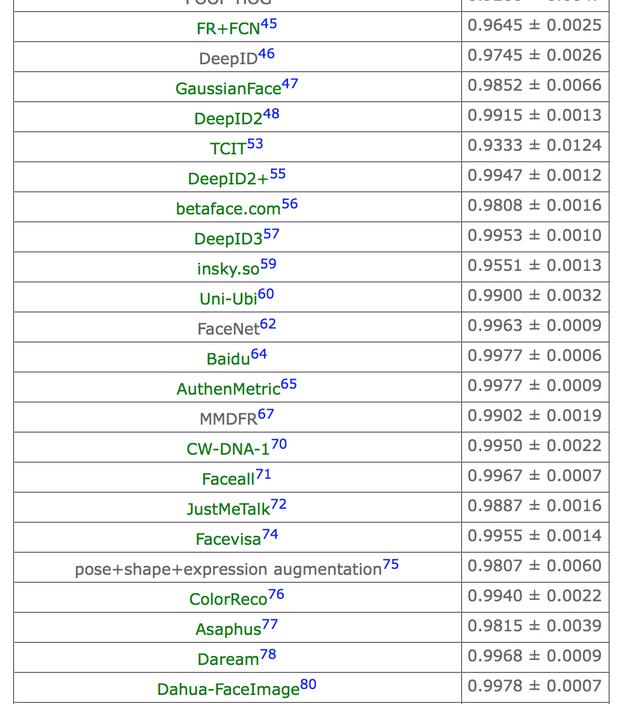Open the CW-DNA-1 link
The height and width of the screenshot is (704, 640).
tap(227, 449)
